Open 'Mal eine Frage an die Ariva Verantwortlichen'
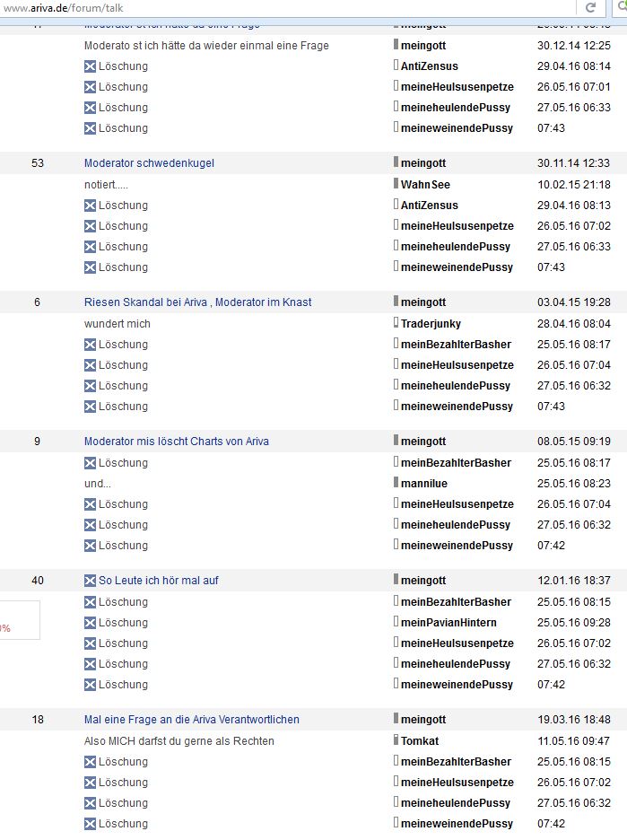 pyautogui.click(x=191, y=720)
